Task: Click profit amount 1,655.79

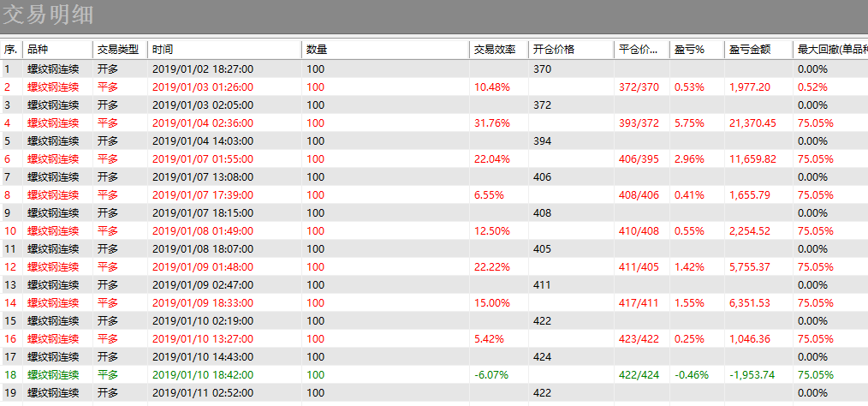Action: pos(750,195)
